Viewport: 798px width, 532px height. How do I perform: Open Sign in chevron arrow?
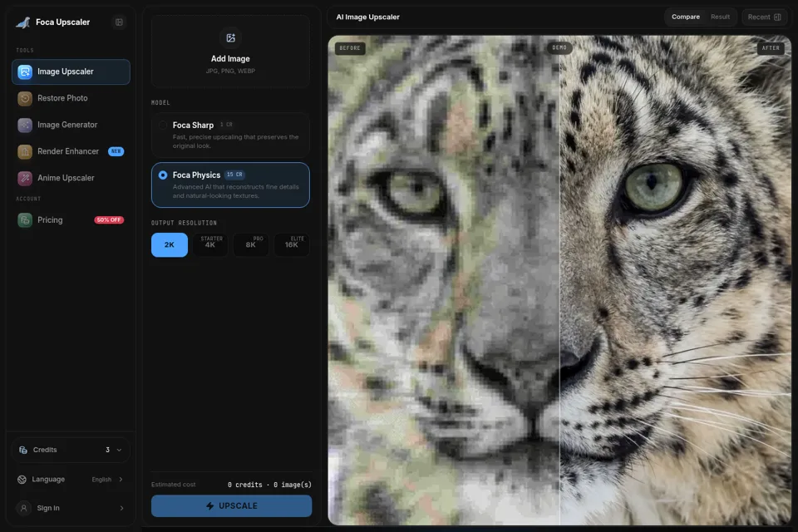pyautogui.click(x=121, y=508)
